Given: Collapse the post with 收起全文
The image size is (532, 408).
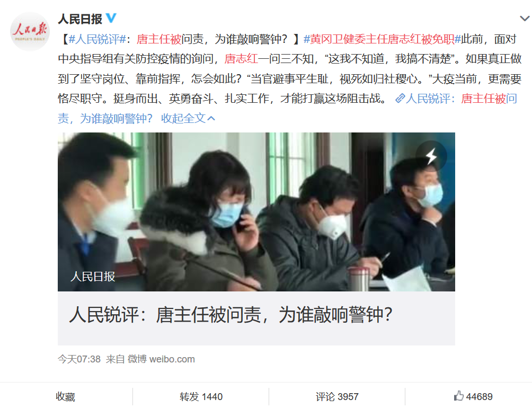Looking at the screenshot, I should [x=188, y=118].
